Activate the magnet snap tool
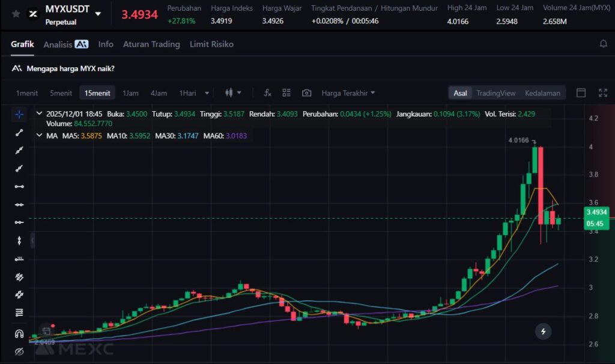This screenshot has width=615, height=364. (x=19, y=333)
